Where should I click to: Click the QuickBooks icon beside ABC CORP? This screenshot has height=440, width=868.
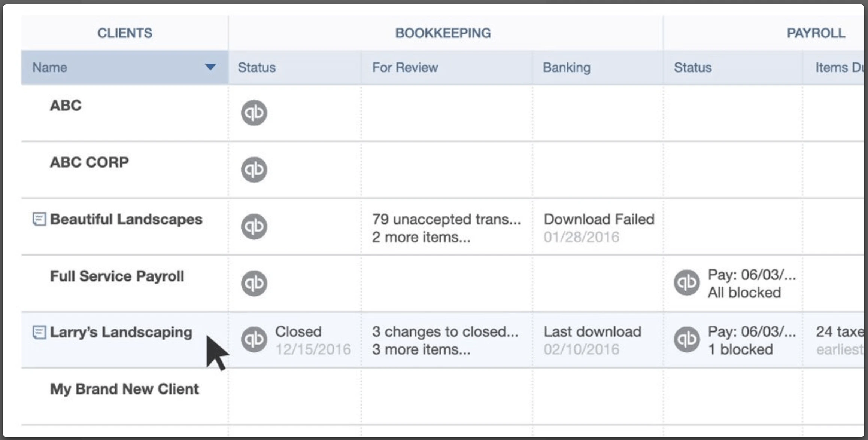click(x=254, y=169)
